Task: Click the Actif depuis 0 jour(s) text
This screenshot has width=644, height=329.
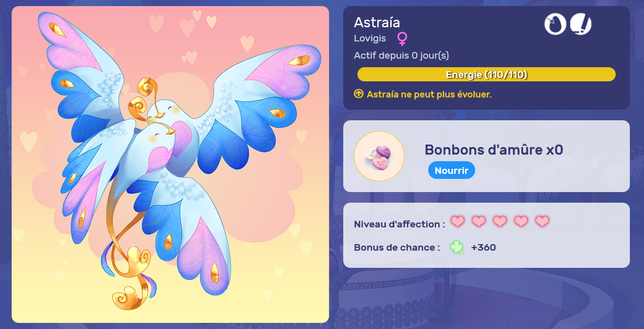Action: point(401,56)
